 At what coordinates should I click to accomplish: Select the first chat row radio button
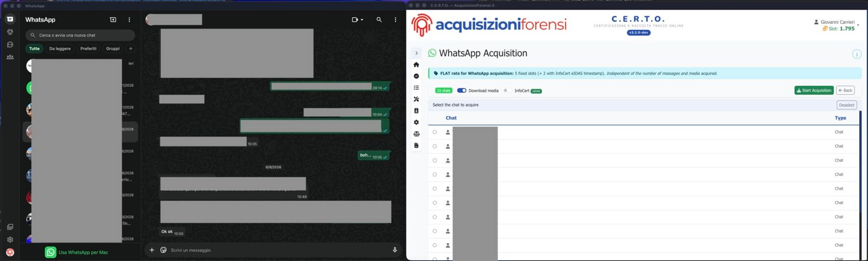(435, 132)
